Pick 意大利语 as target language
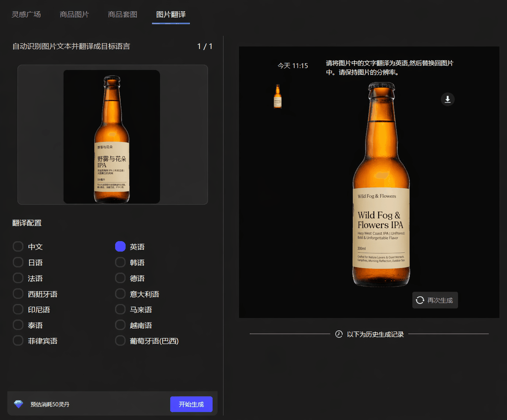 pyautogui.click(x=120, y=294)
